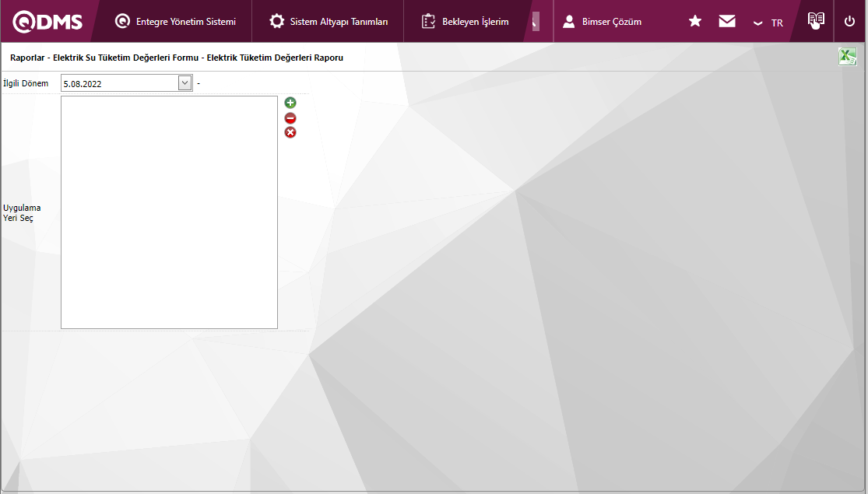Open Bimser Çözüm user menu
868x494 pixels.
[603, 22]
